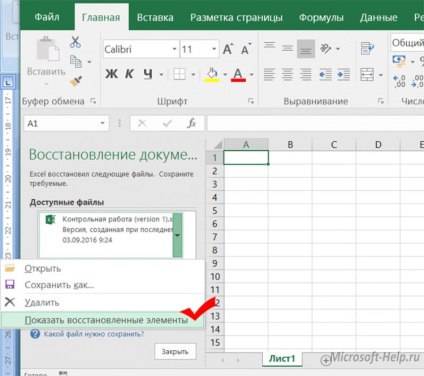Switch to Разметка страницы tab
424x376 pixels.
tap(236, 17)
